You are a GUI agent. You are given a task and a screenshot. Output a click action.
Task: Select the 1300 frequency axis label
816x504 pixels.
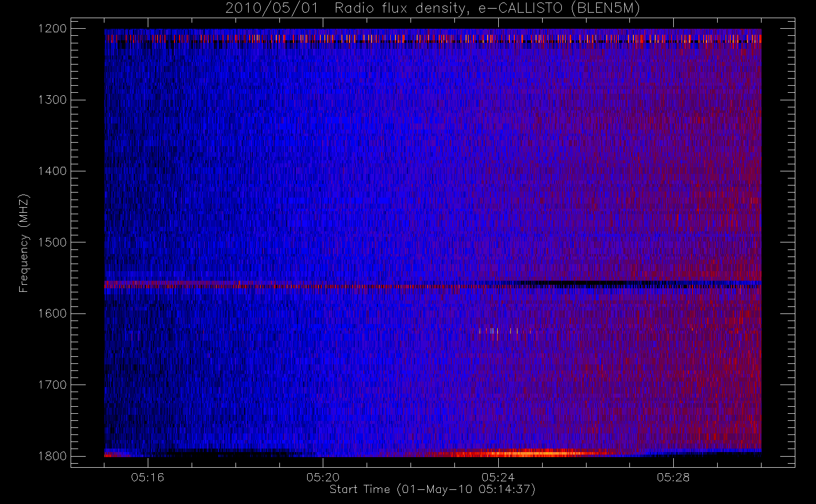pyautogui.click(x=52, y=100)
